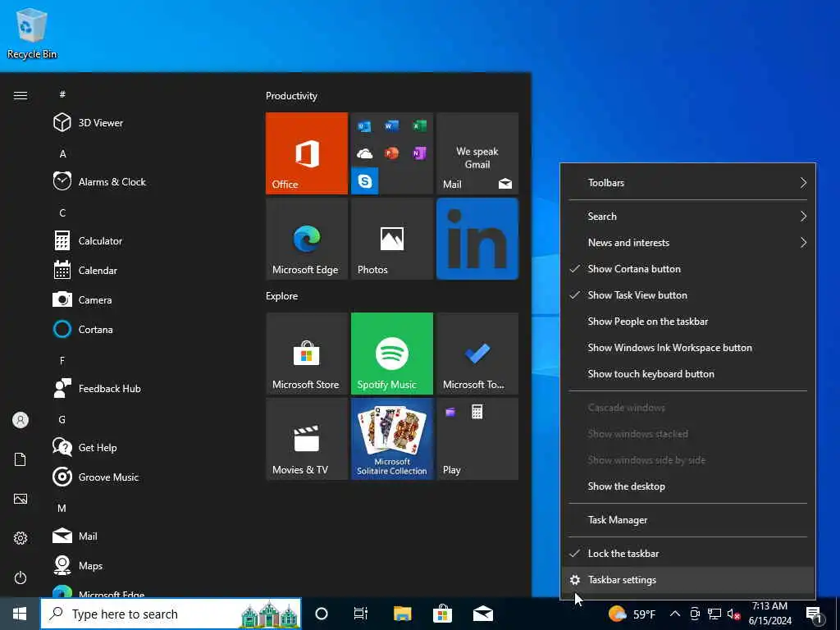Open the Microsoft Store tile
This screenshot has height=630, width=840.
coord(307,354)
